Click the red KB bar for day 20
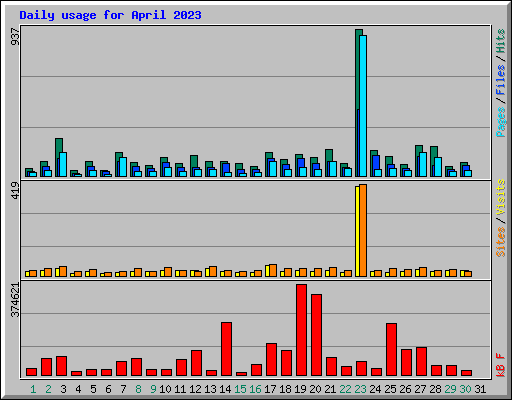512x400 pixels. (316, 335)
